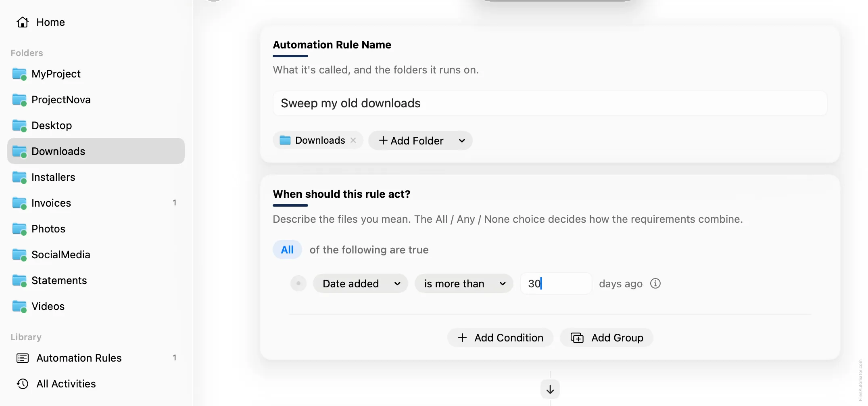Open the ProjectNova folder icon
This screenshot has width=868, height=406.
coord(19,100)
